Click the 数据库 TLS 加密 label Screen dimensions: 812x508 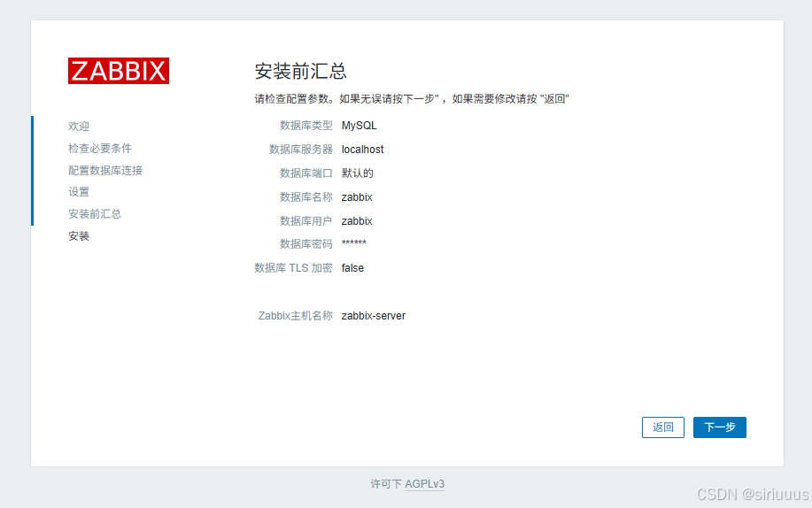(294, 268)
